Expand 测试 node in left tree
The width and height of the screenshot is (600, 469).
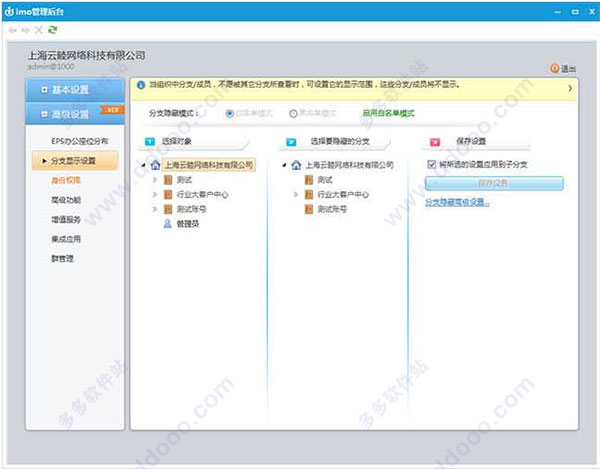point(155,180)
